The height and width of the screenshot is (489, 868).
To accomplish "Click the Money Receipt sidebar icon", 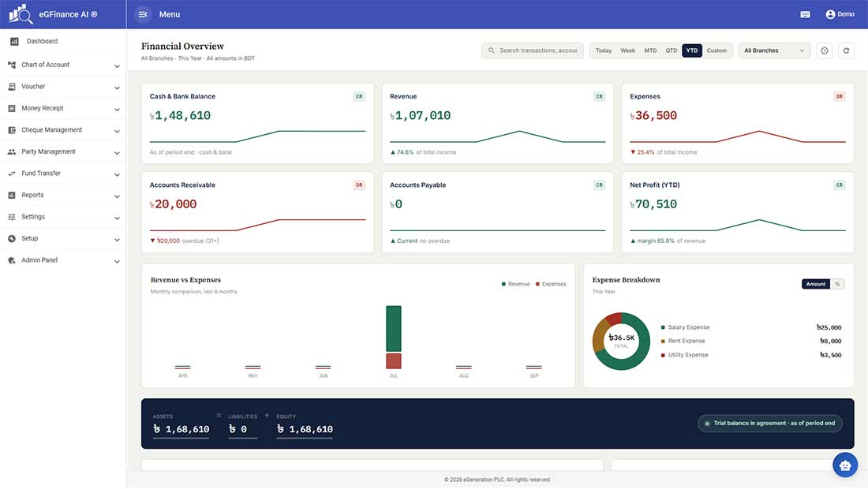I will click(12, 108).
